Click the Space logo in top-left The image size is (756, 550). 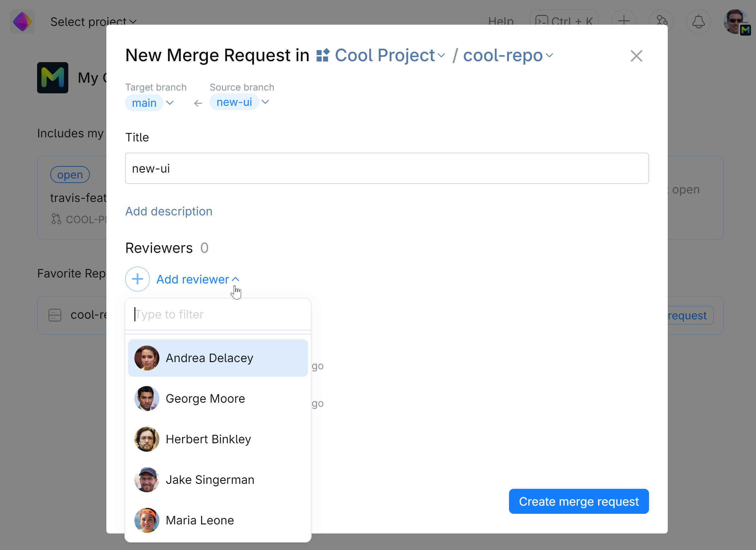click(22, 22)
